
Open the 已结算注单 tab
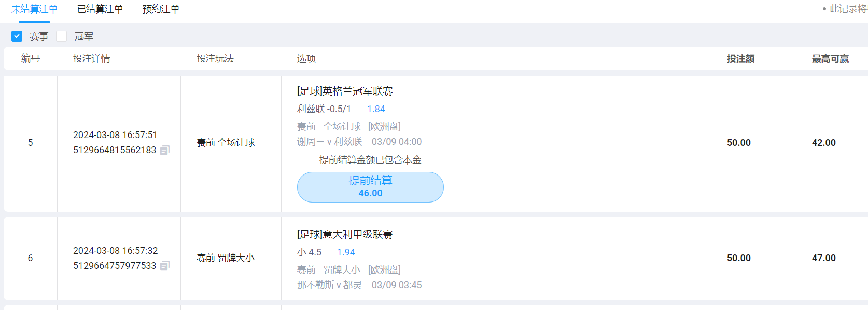[x=100, y=9]
